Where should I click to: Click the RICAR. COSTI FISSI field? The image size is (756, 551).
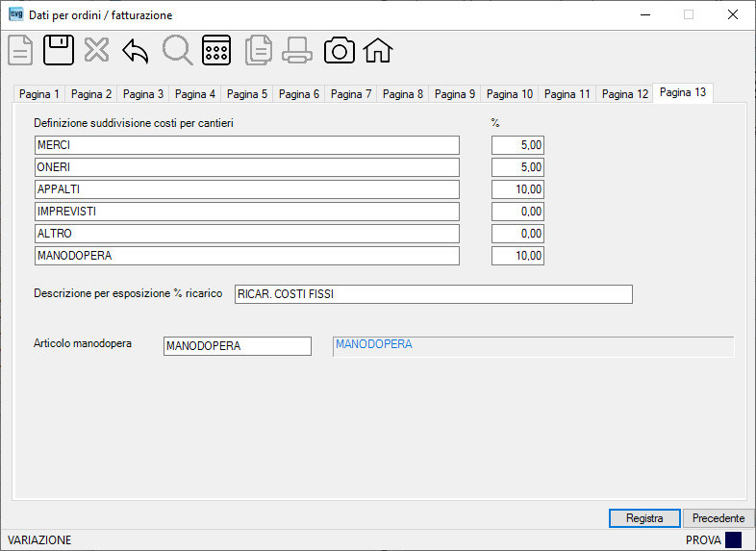[434, 294]
